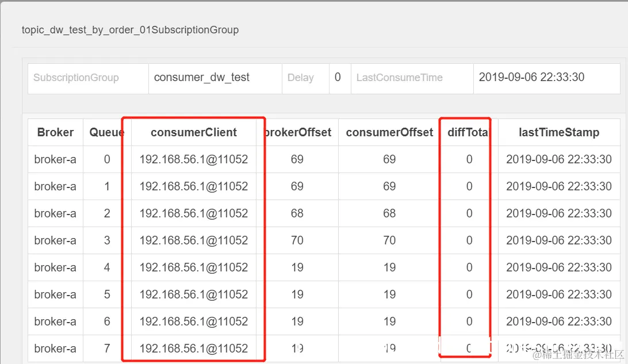Image resolution: width=628 pixels, height=364 pixels.
Task: Click queue number 1 cell
Action: (x=107, y=186)
